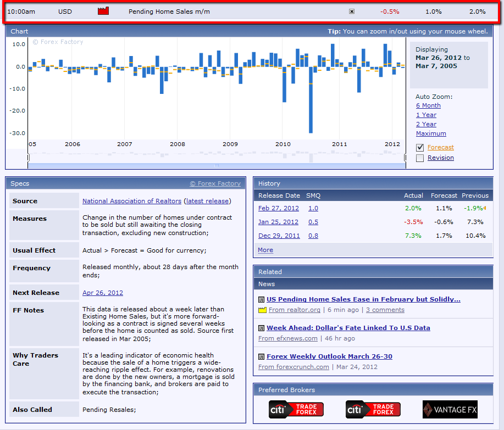Click SMQ value 1.0
The width and height of the screenshot is (504, 430).
pos(313,208)
